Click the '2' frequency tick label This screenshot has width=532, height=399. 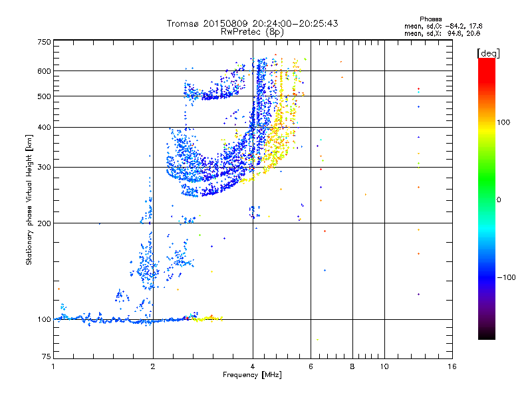153,366
